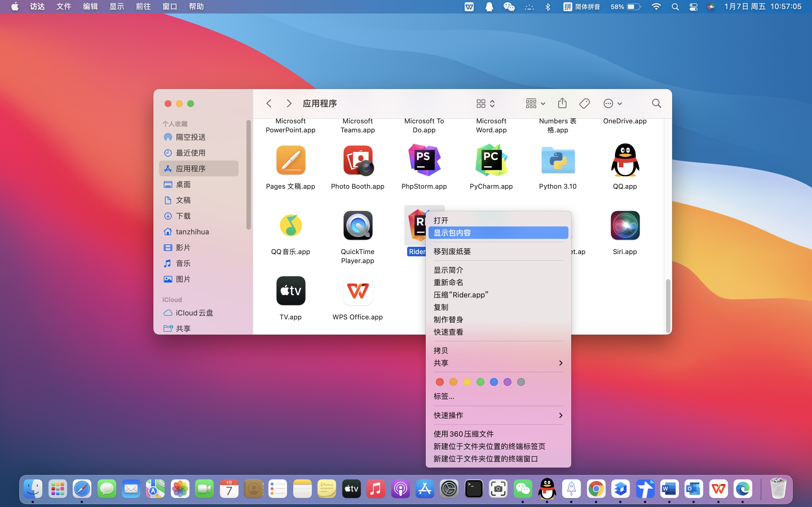Select the Siri.app icon
The width and height of the screenshot is (812, 507).
click(x=625, y=225)
